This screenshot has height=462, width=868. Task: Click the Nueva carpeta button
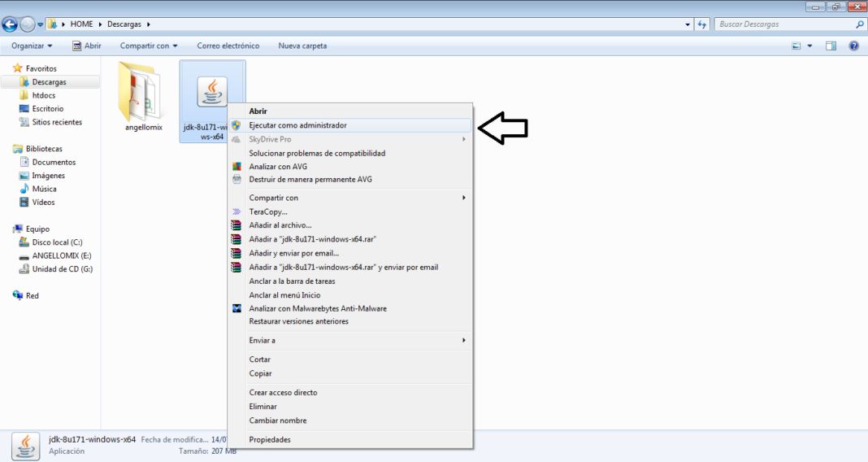(x=302, y=46)
